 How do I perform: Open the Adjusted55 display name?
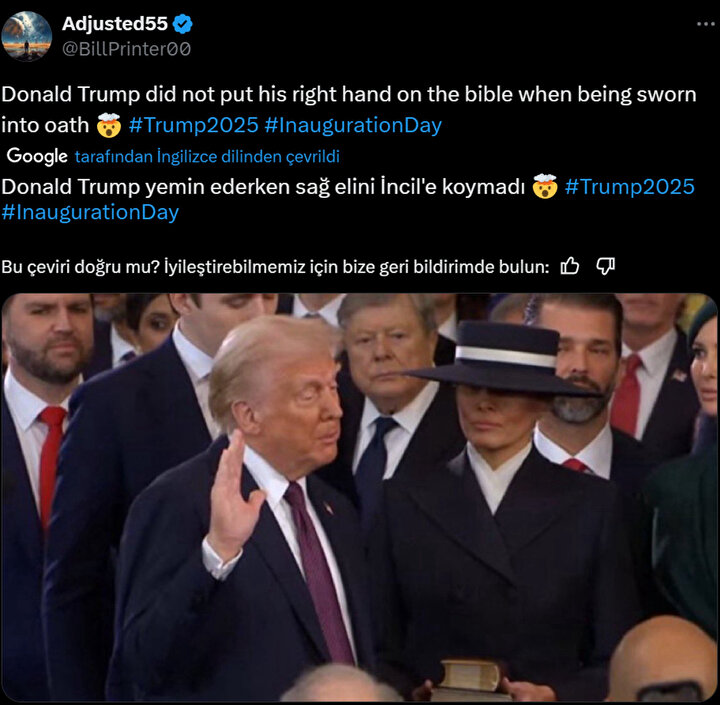coord(115,24)
